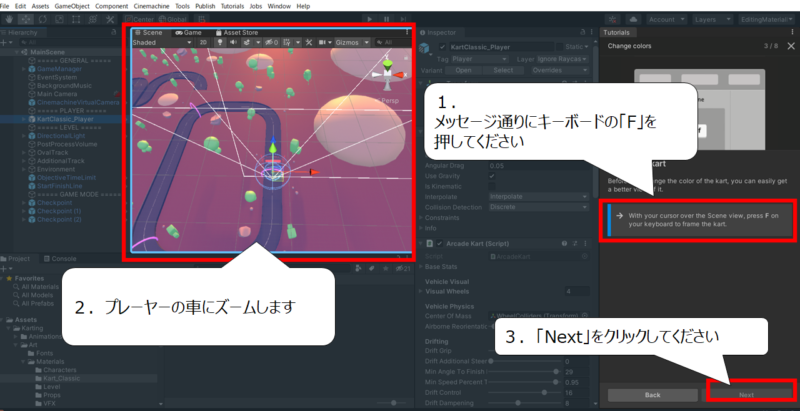Select Main Camera in Hierarchy
This screenshot has height=411, width=800.
(x=57, y=94)
